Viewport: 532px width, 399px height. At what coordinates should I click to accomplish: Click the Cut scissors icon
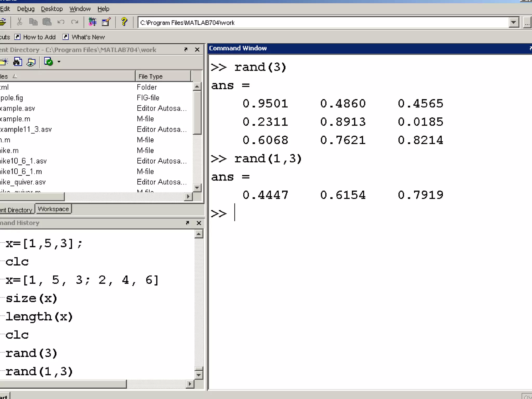[x=19, y=22]
